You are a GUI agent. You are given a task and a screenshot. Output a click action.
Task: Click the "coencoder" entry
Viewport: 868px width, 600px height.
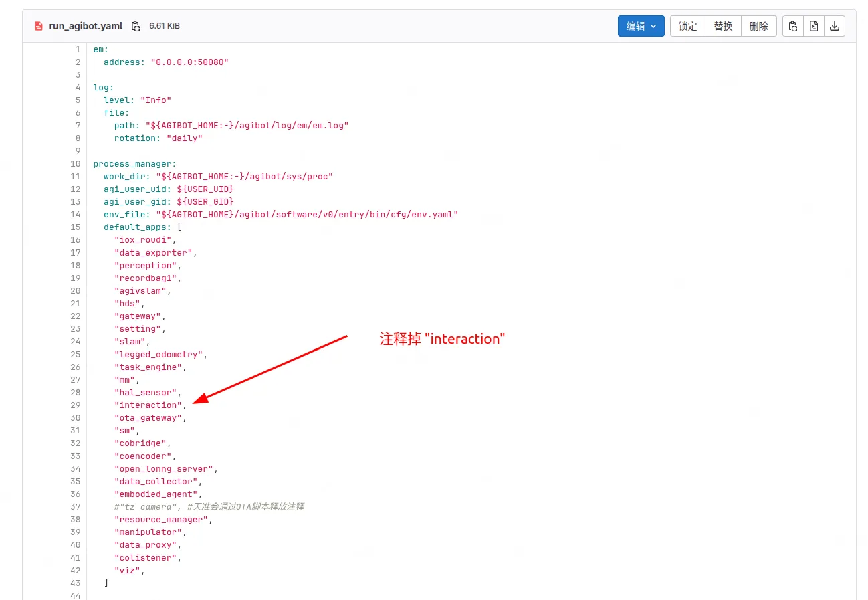(142, 456)
